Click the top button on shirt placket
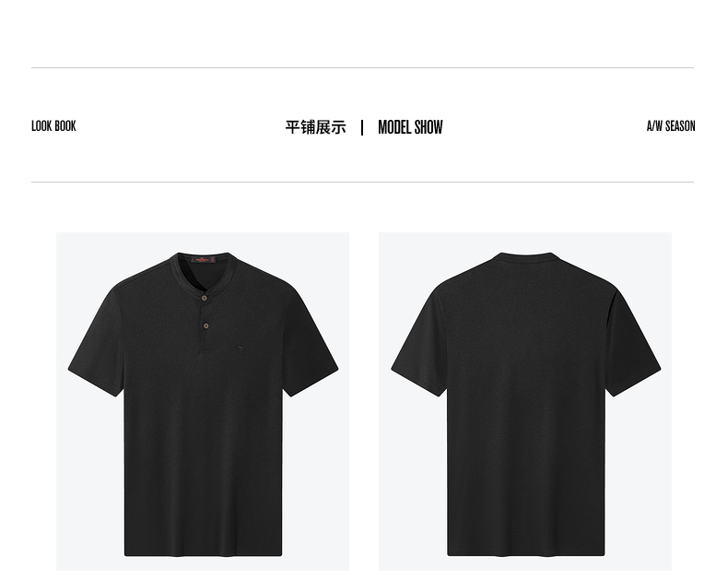728x579 pixels. (204, 298)
